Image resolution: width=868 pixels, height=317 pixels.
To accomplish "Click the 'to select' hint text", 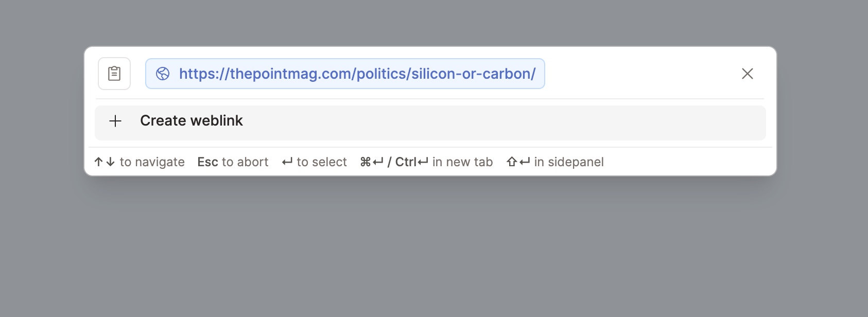I will coord(322,162).
